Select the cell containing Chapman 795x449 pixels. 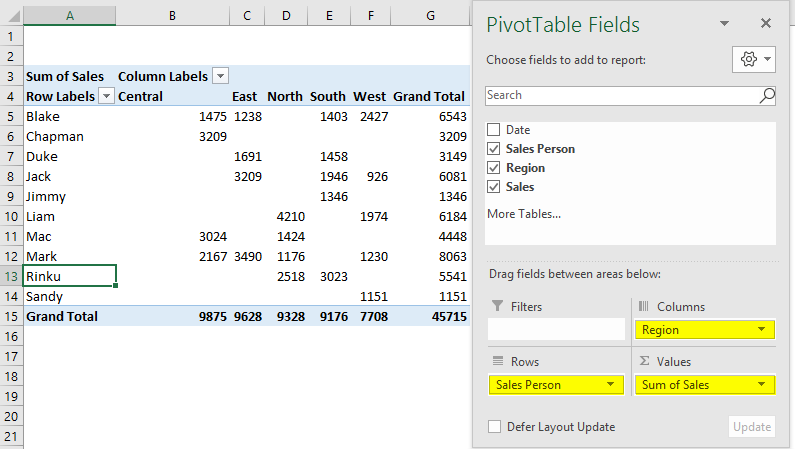tap(69, 136)
